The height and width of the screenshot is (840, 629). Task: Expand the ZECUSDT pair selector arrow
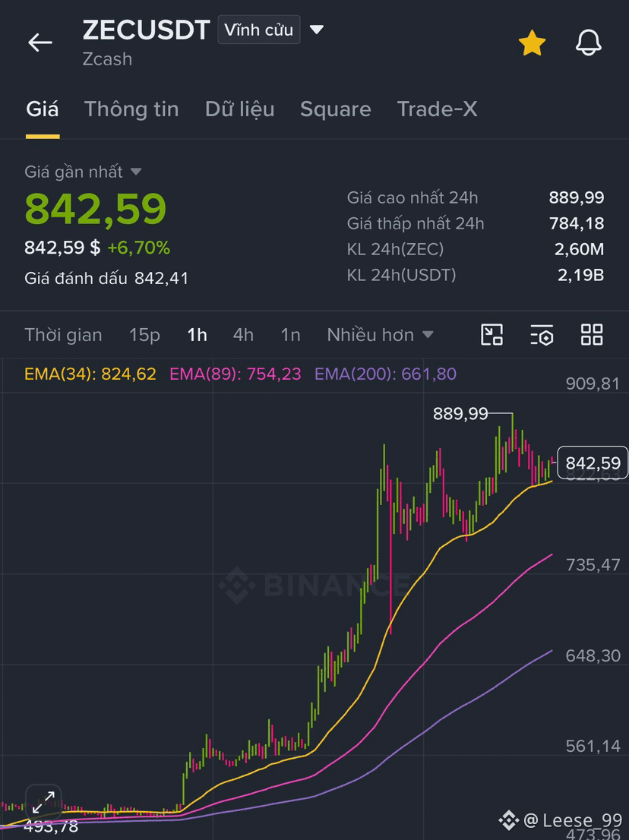317,30
